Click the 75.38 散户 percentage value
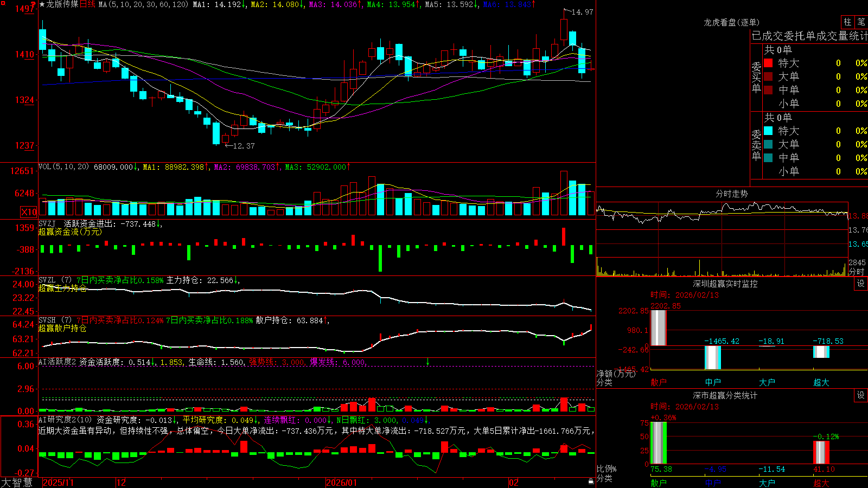This screenshot has height=488, width=868. [661, 469]
